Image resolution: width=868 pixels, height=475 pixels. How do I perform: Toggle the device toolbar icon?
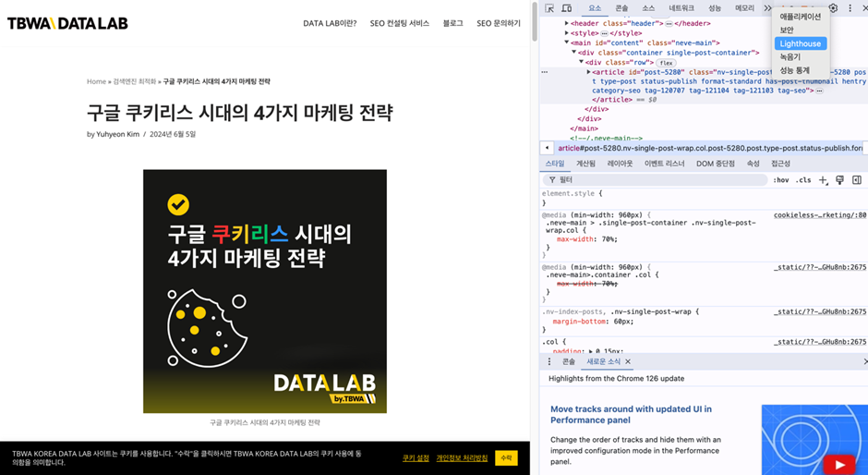click(567, 7)
